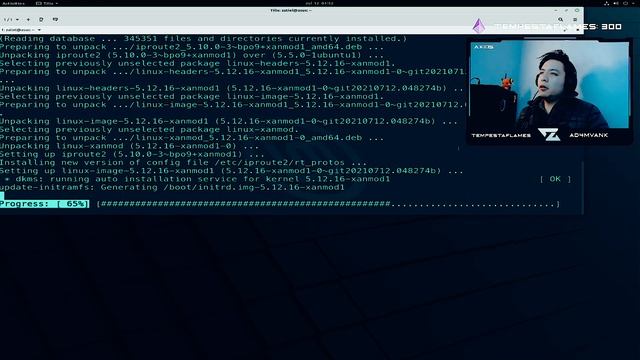
Task: Expand the system menu arrow
Action: (633, 3)
